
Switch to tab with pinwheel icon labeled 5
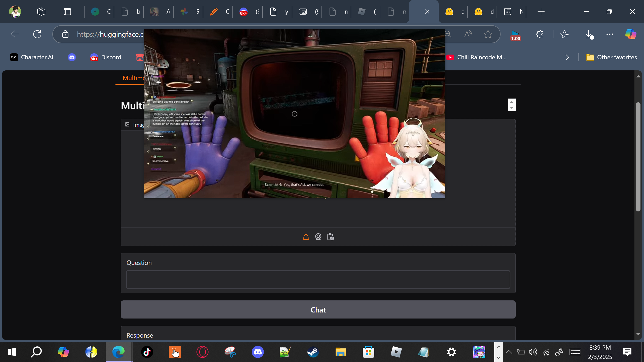(x=188, y=12)
